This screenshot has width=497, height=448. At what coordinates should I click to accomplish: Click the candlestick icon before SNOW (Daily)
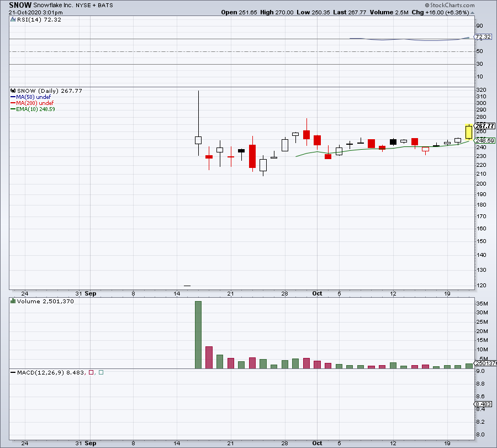point(13,91)
